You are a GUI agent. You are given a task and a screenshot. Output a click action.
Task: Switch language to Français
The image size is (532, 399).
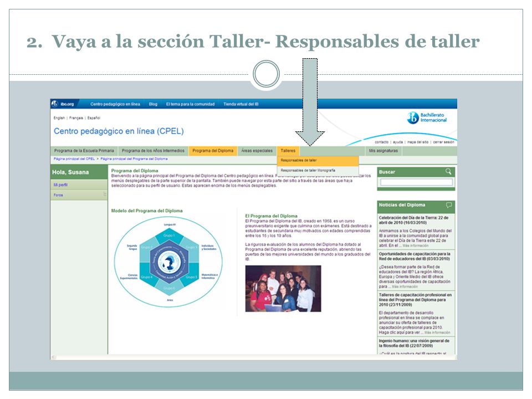click(76, 118)
